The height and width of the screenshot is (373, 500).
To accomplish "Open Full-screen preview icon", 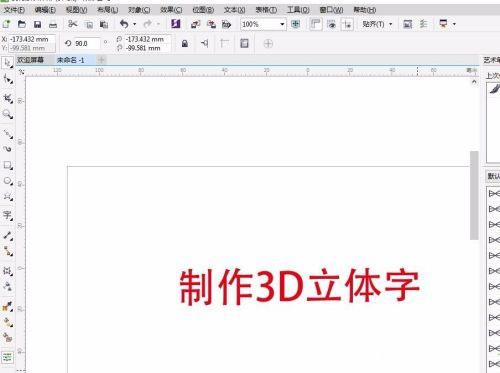I will pos(295,24).
